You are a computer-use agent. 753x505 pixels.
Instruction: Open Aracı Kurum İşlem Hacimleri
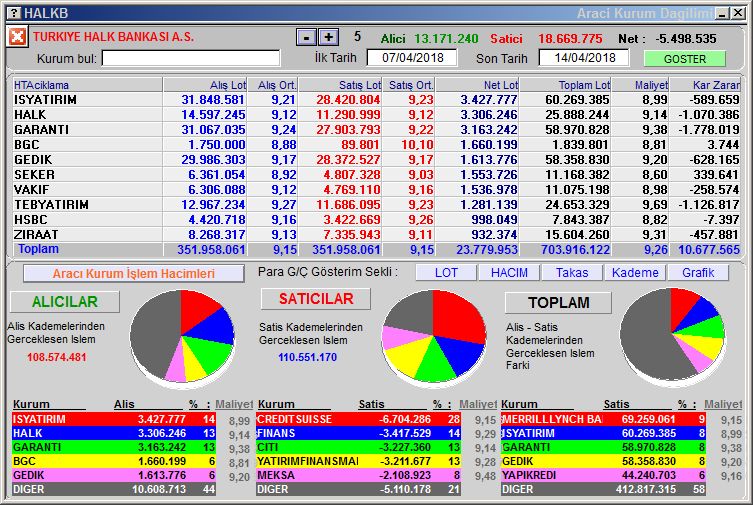pyautogui.click(x=134, y=274)
